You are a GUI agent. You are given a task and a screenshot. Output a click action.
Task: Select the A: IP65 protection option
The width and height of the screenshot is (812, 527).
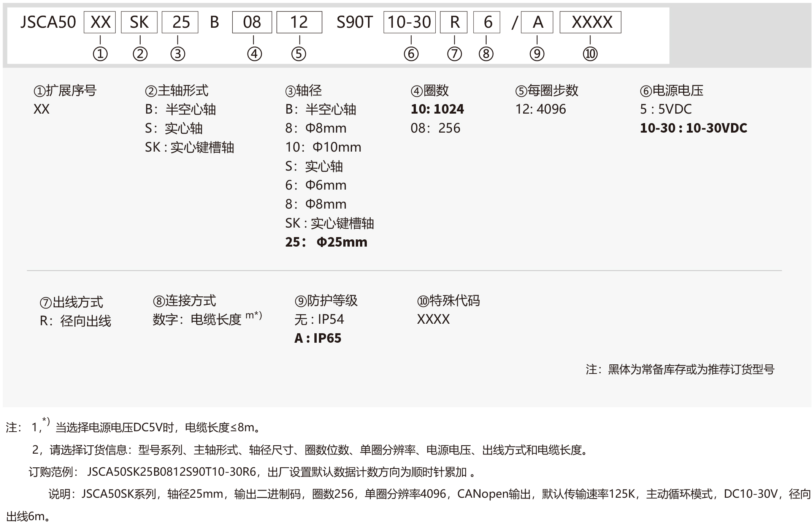(x=318, y=338)
